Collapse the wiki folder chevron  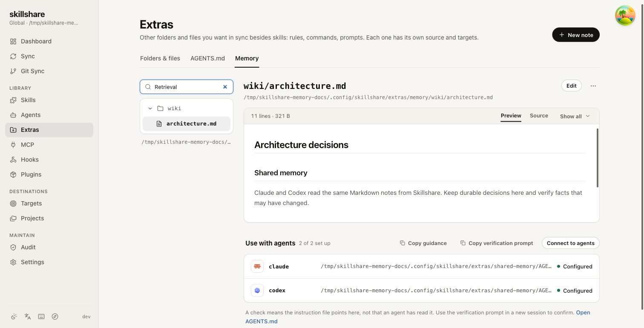click(150, 108)
